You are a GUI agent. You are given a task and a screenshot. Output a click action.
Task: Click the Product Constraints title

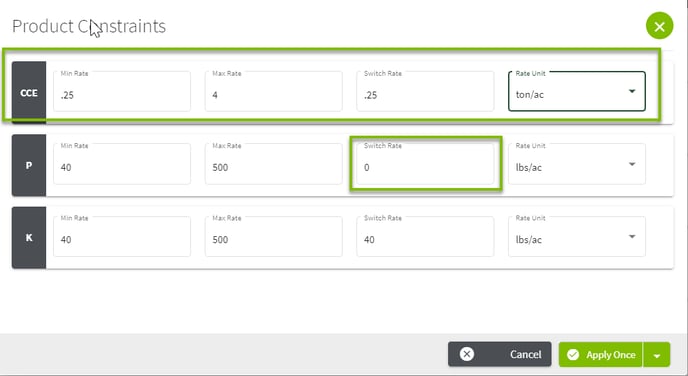(89, 26)
